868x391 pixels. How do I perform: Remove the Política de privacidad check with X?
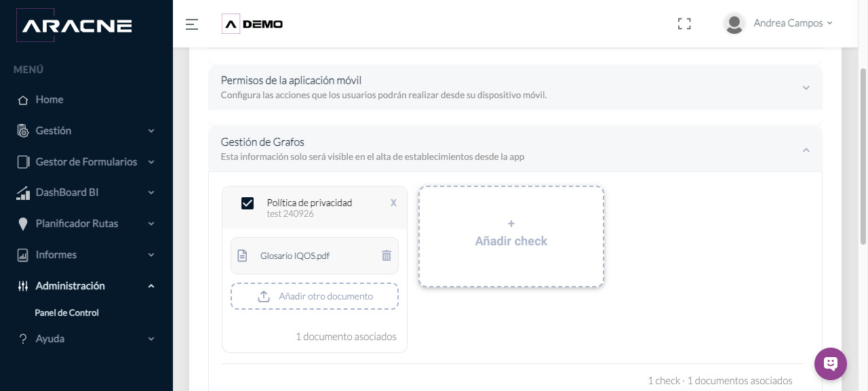393,203
